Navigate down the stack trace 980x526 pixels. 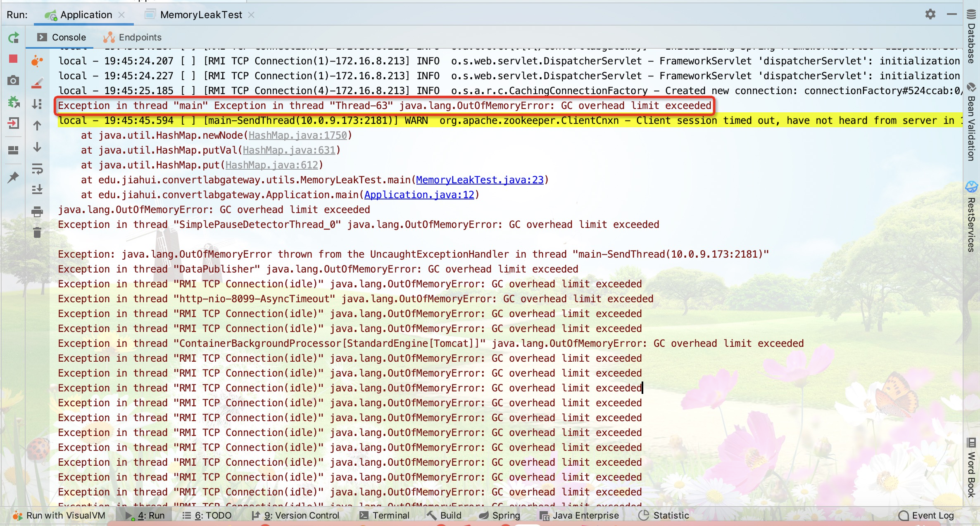[37, 147]
